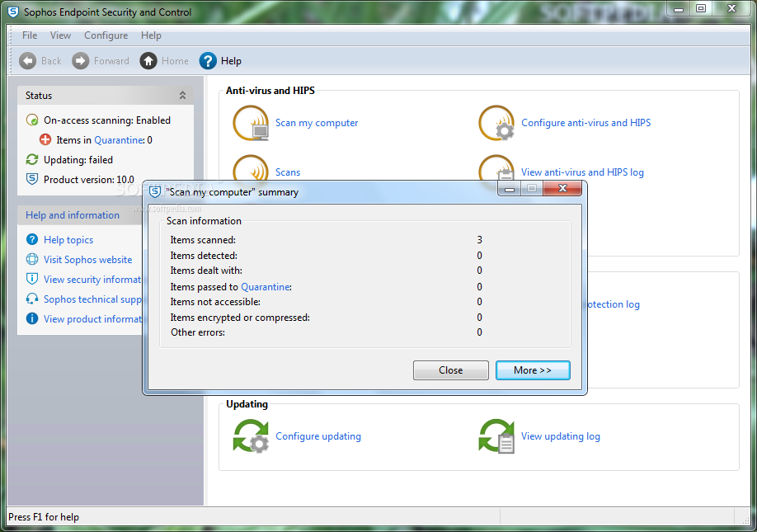The width and height of the screenshot is (757, 532).
Task: Click the Sophos shield icon in main title bar
Action: 13,12
